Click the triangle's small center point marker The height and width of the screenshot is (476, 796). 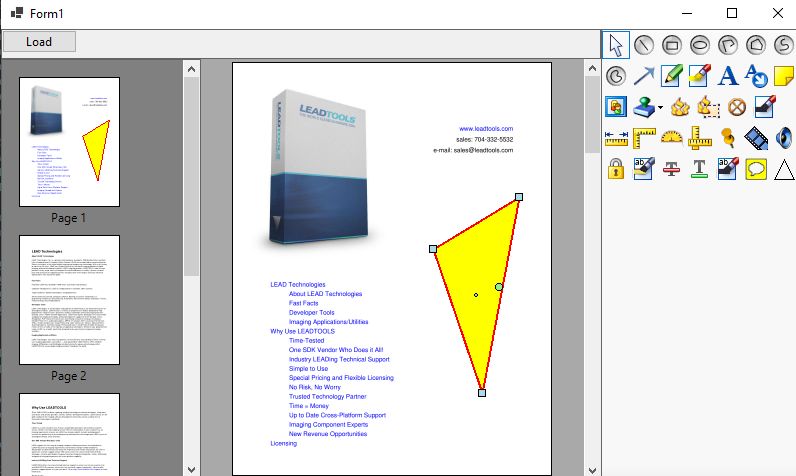[x=476, y=295]
